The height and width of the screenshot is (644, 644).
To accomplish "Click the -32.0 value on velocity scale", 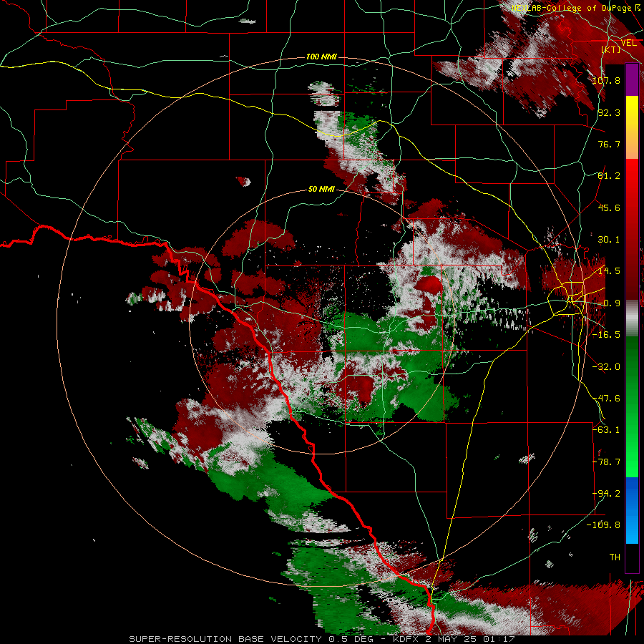I will pos(606,367).
